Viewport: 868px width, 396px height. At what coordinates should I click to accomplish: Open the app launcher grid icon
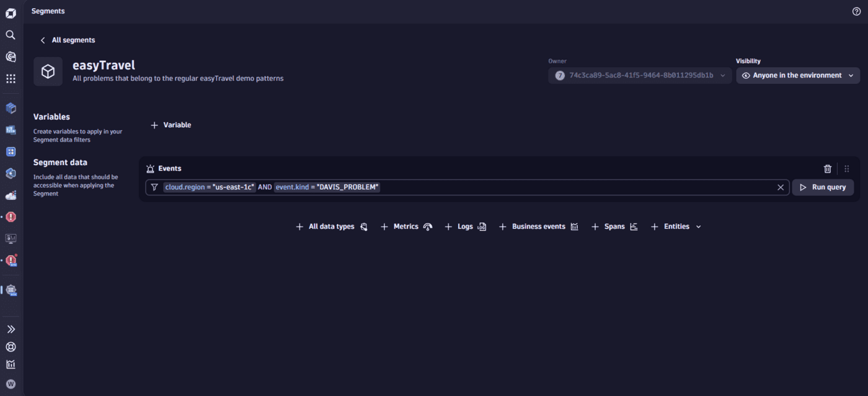point(10,79)
